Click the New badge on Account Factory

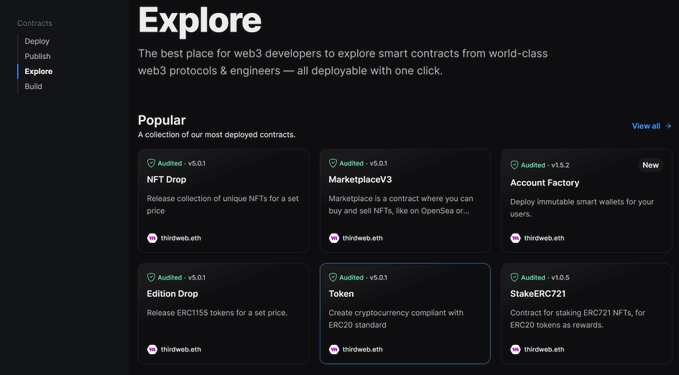pos(650,165)
